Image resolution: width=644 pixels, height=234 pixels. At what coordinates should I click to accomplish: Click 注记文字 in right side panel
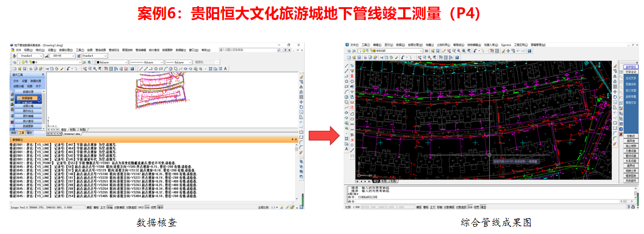coord(631,78)
